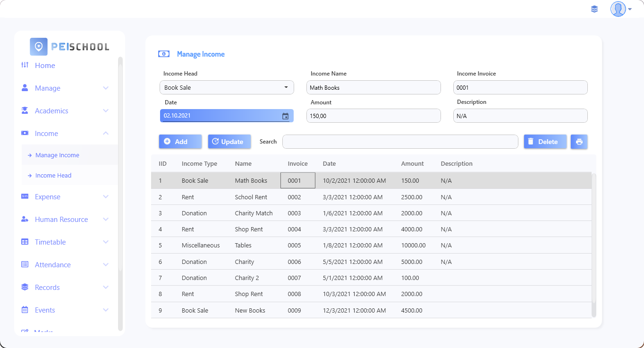This screenshot has height=348, width=644.
Task: Click the table's vertical scrollbar
Action: pos(593,245)
